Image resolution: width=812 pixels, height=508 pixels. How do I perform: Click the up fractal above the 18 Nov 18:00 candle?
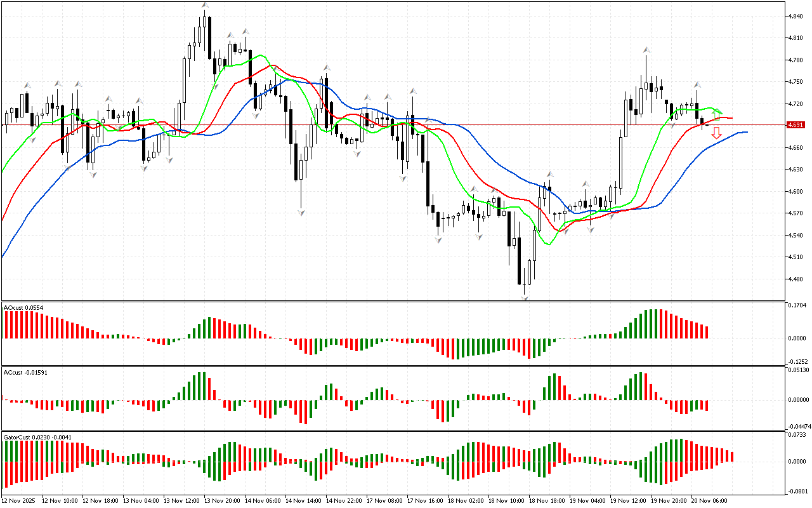tap(551, 173)
